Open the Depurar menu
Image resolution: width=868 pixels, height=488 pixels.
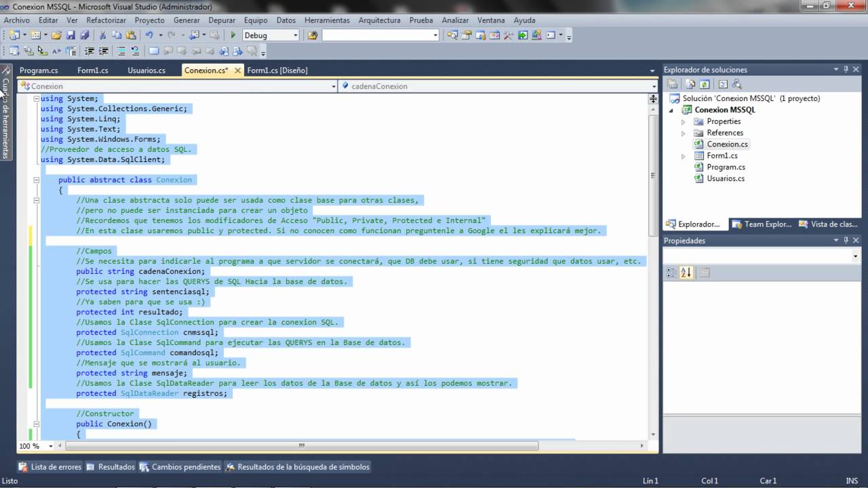(x=222, y=20)
